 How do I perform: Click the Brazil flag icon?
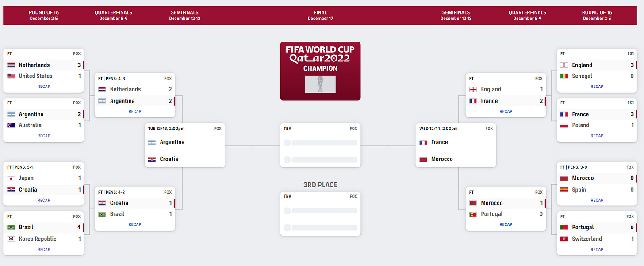(x=11, y=227)
